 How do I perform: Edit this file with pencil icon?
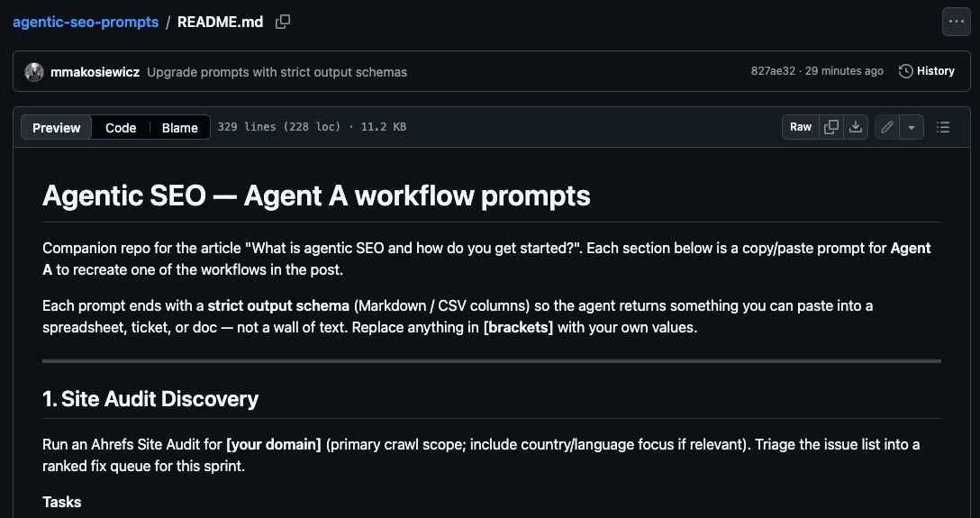click(887, 127)
